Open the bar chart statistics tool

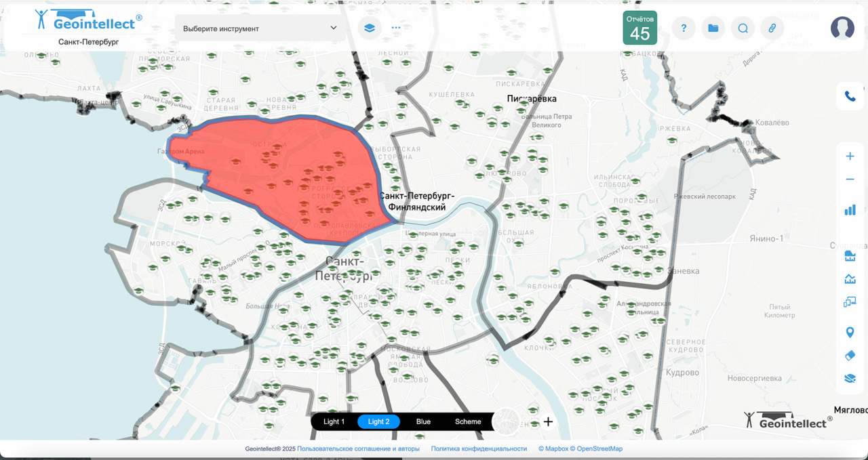point(850,210)
